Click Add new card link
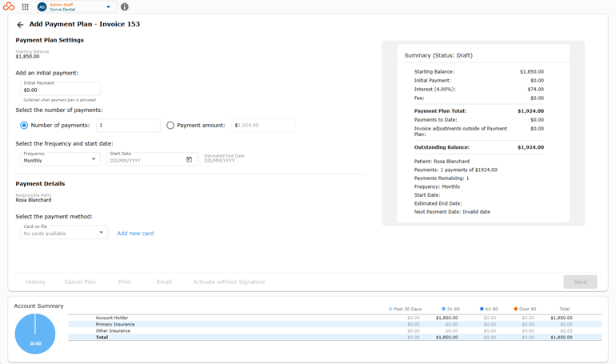Screen dimensions: 616x364 [x=135, y=234]
